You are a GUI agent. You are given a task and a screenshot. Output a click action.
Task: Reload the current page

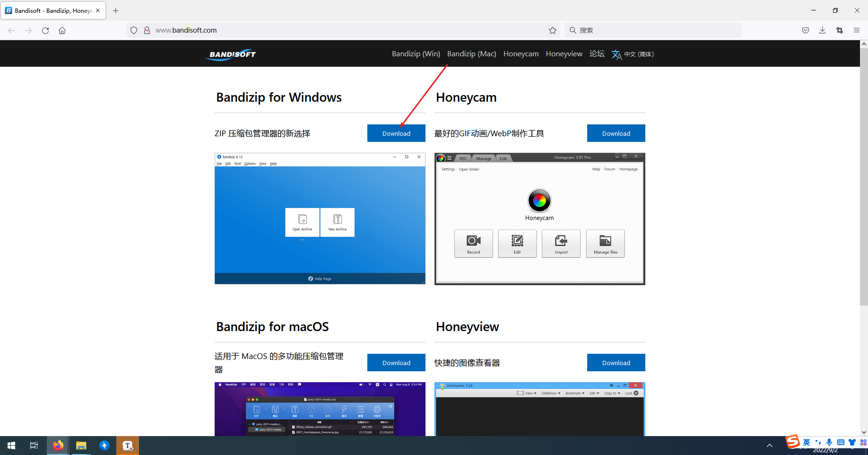[x=45, y=30]
